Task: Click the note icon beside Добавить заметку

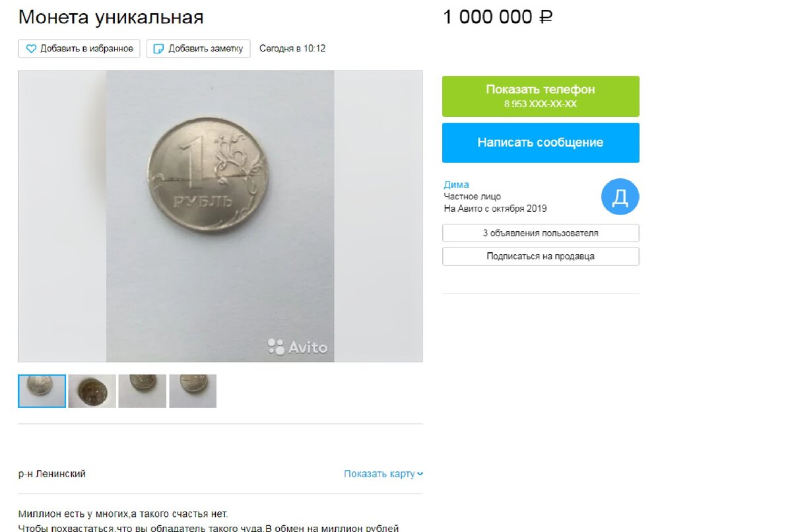Action: [158, 49]
